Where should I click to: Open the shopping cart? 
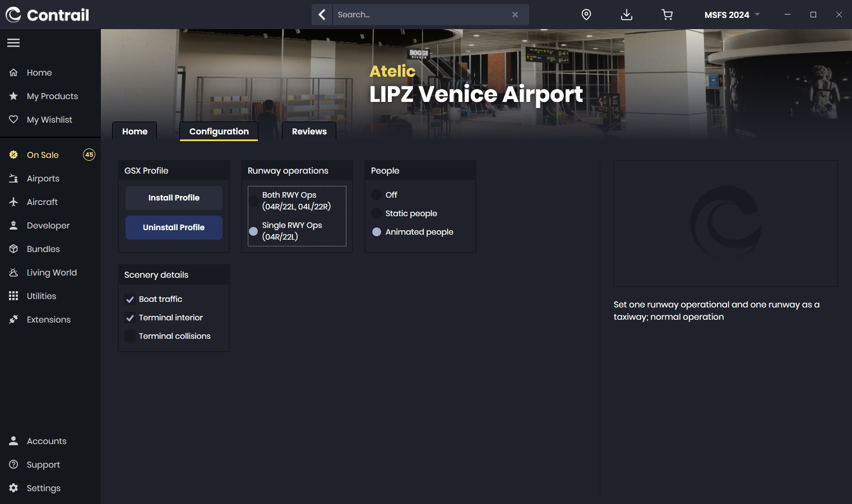[667, 15]
